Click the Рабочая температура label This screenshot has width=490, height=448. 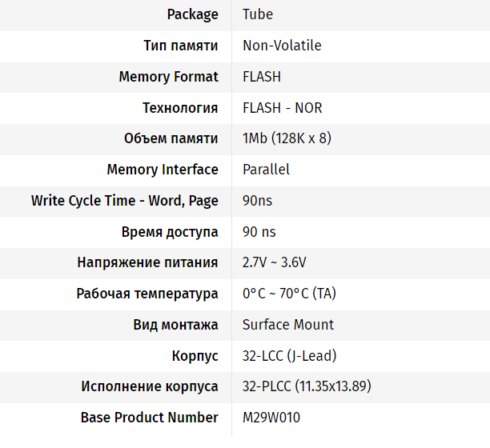click(146, 294)
